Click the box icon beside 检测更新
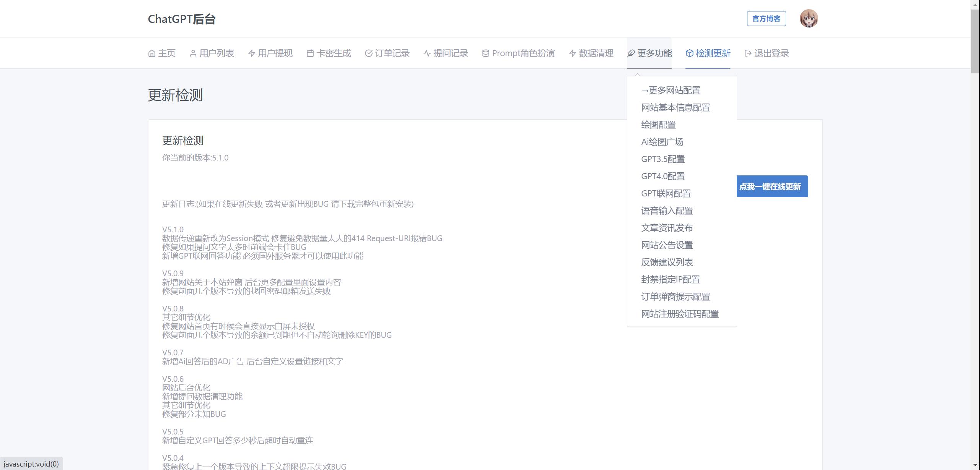 (x=689, y=53)
